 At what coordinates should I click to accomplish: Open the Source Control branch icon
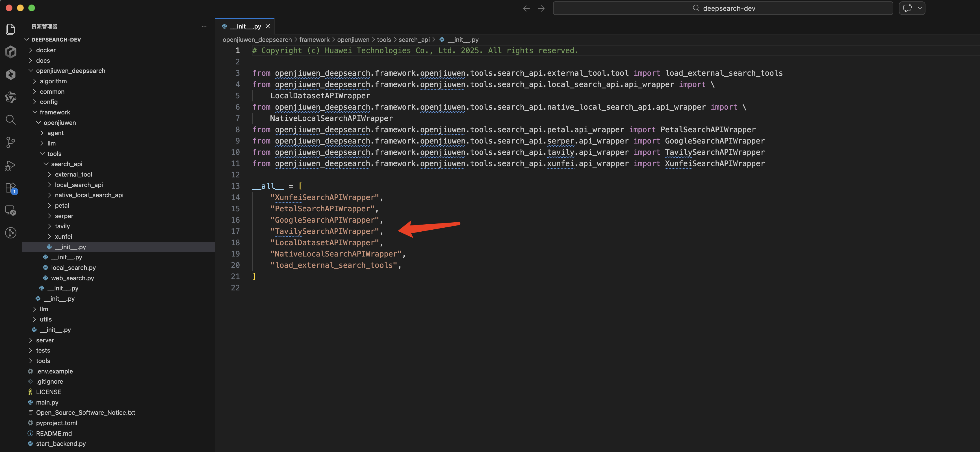point(11,142)
